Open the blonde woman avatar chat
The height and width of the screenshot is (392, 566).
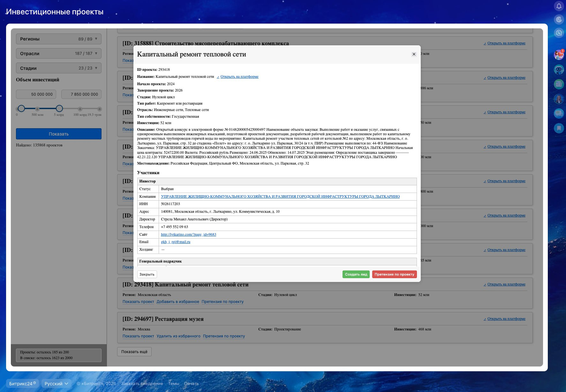[x=559, y=99]
